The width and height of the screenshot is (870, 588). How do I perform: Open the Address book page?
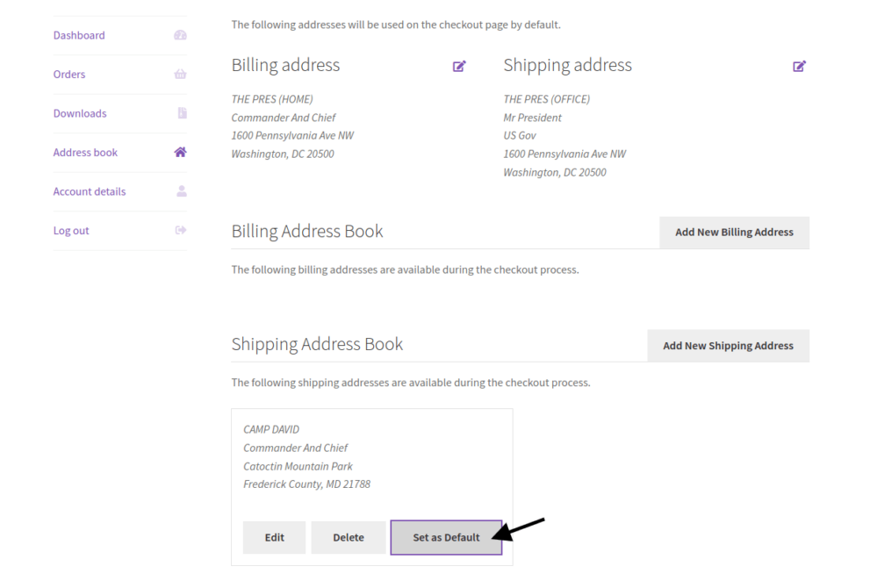point(84,152)
